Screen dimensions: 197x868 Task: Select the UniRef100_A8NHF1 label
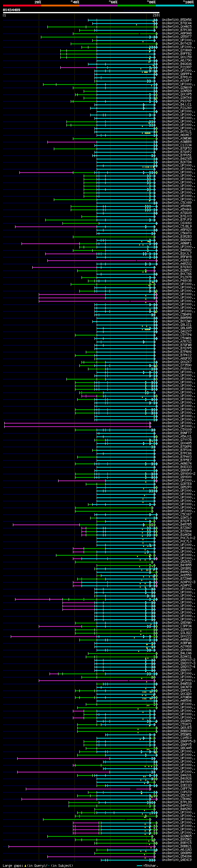click(177, 243)
